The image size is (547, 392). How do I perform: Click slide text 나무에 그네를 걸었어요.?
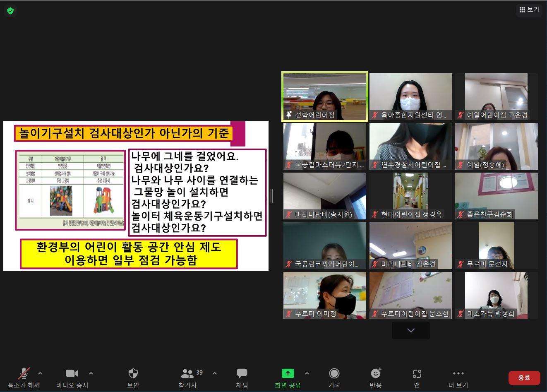pyautogui.click(x=185, y=156)
